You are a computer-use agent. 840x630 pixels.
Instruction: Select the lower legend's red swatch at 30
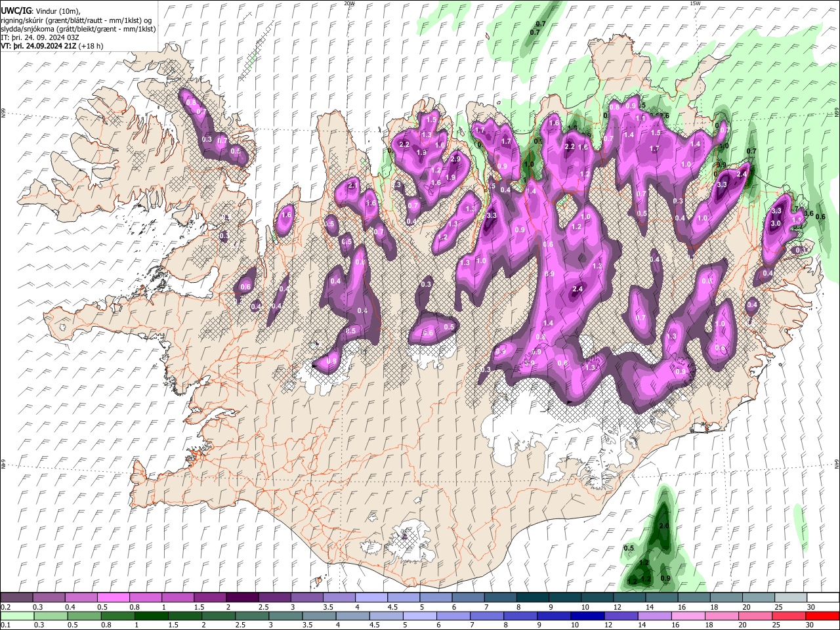(x=822, y=616)
